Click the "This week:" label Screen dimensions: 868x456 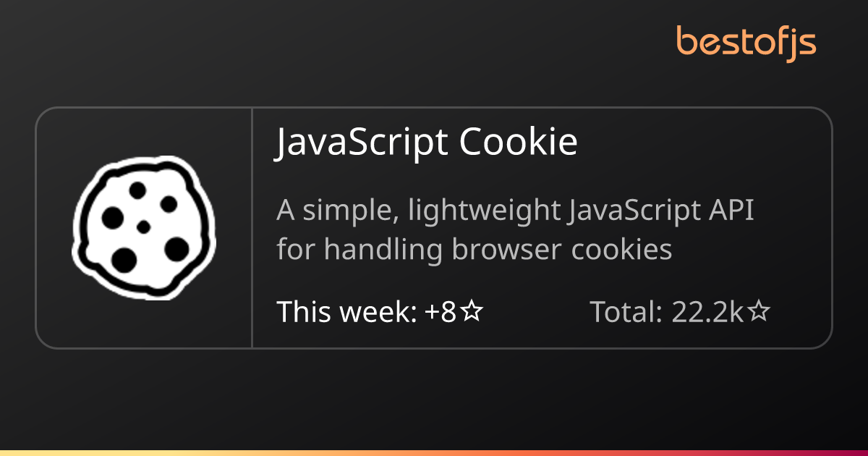(346, 312)
